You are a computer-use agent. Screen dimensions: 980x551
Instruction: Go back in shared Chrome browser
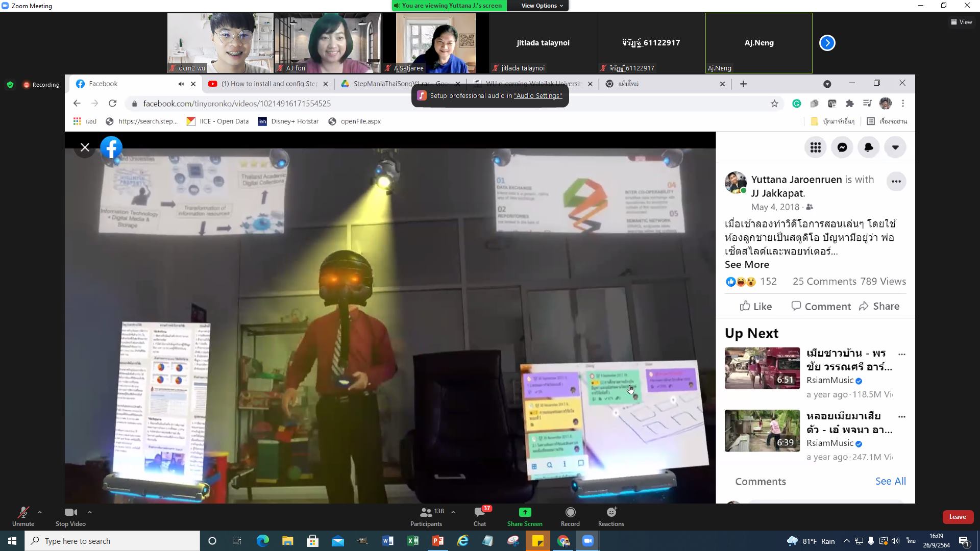click(x=77, y=104)
